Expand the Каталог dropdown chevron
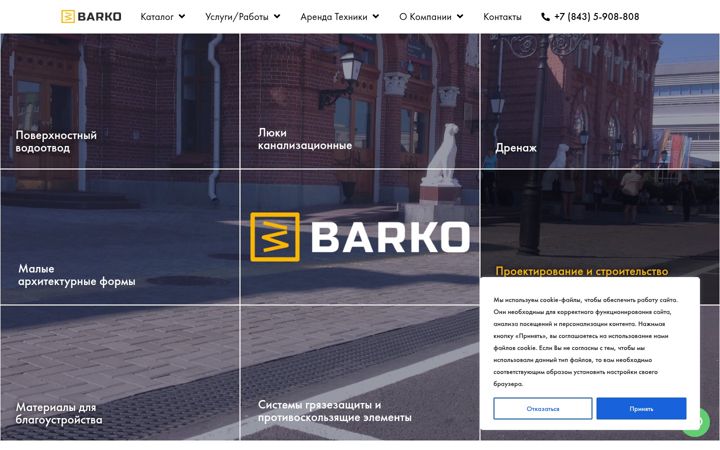Image resolution: width=720 pixels, height=450 pixels. tap(182, 17)
